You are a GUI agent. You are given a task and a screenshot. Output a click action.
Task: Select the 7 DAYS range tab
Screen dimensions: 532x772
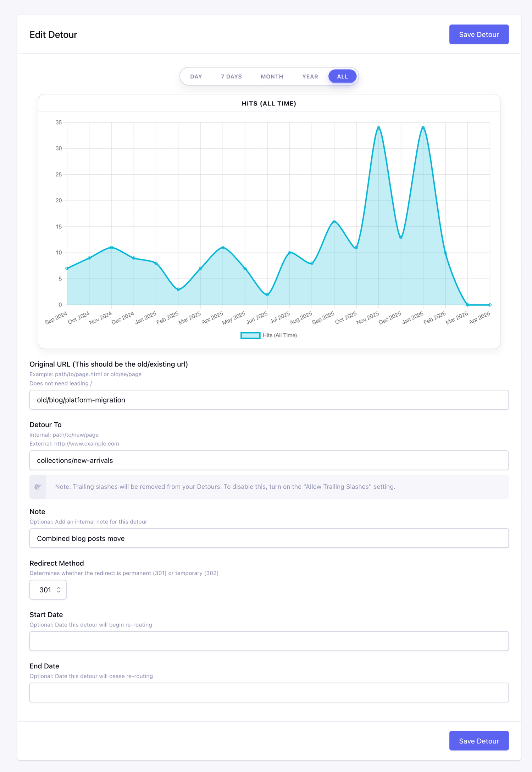tap(231, 77)
